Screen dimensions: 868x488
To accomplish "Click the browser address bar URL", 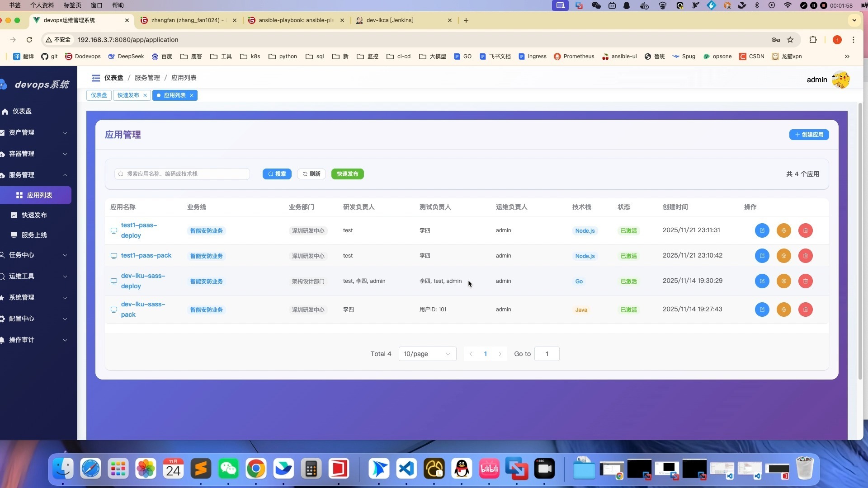I will [x=128, y=40].
